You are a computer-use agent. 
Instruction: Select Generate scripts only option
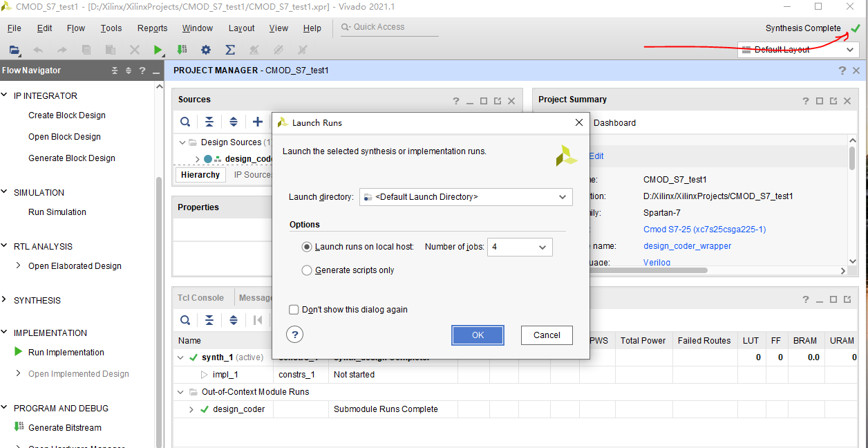[x=308, y=270]
